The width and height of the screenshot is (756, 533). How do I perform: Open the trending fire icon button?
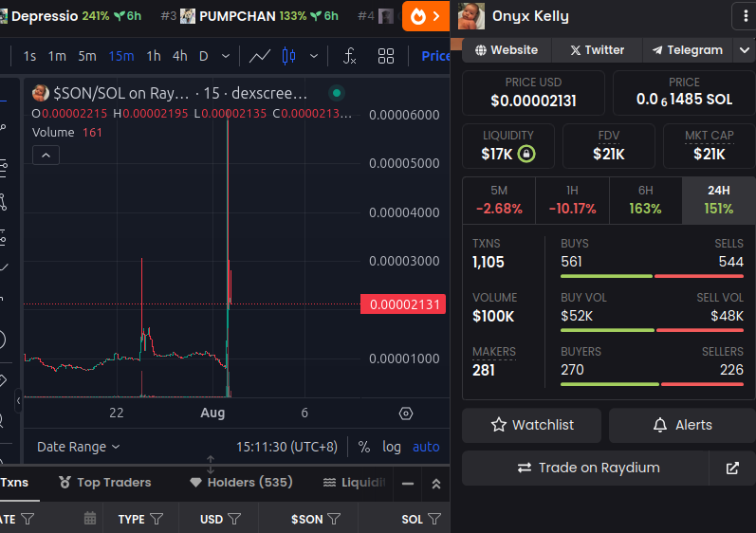426,16
